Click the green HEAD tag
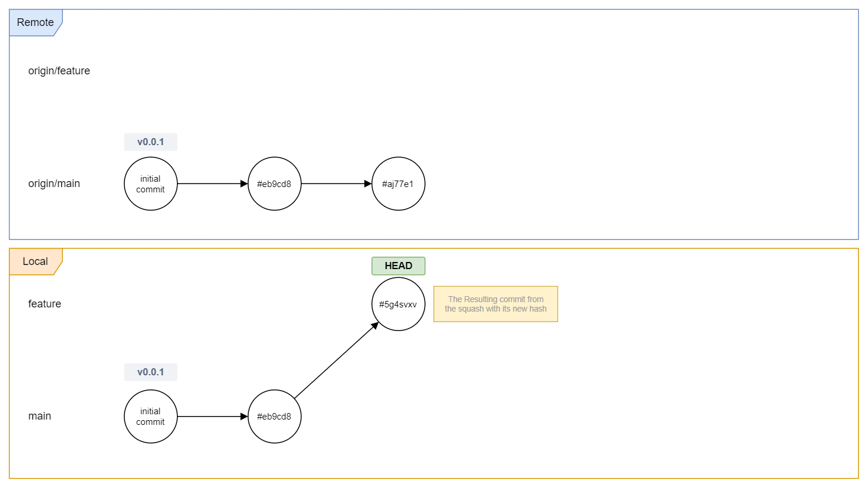The image size is (868, 488). [398, 266]
